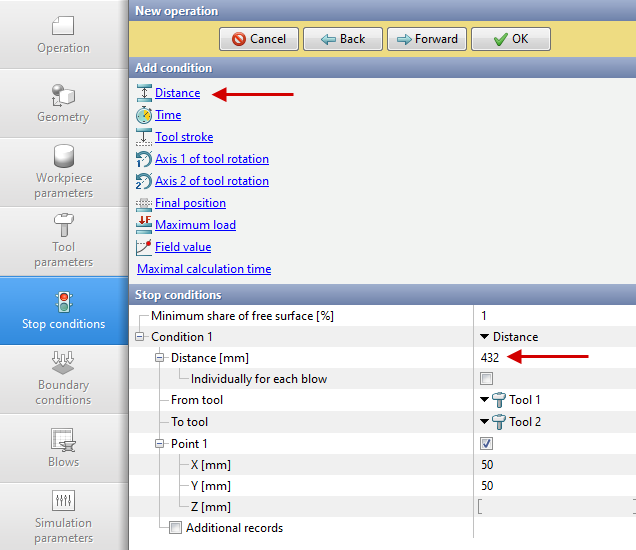Image resolution: width=636 pixels, height=550 pixels.
Task: Click the Tool stroke icon
Action: [x=144, y=137]
